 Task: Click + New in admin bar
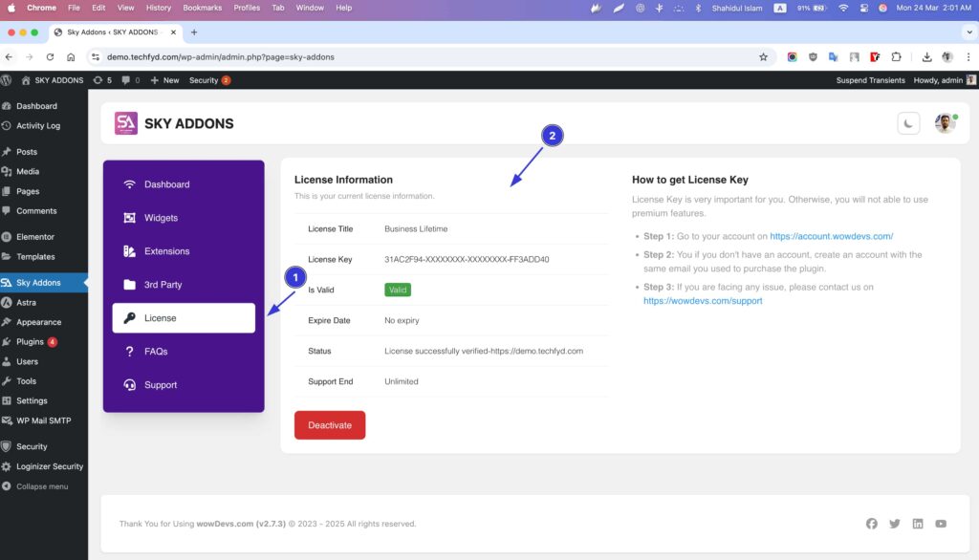pyautogui.click(x=164, y=80)
